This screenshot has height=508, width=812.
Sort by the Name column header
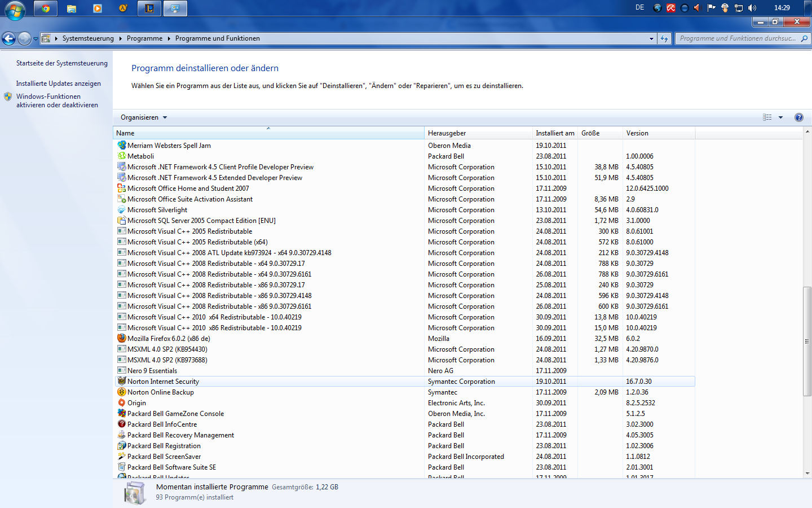click(268, 133)
